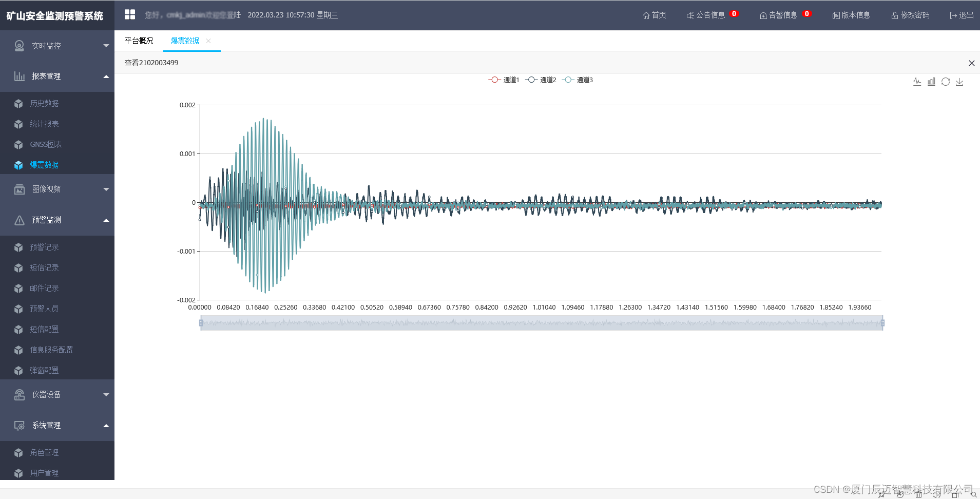
Task: Collapse the 报表管理 menu
Action: click(57, 76)
